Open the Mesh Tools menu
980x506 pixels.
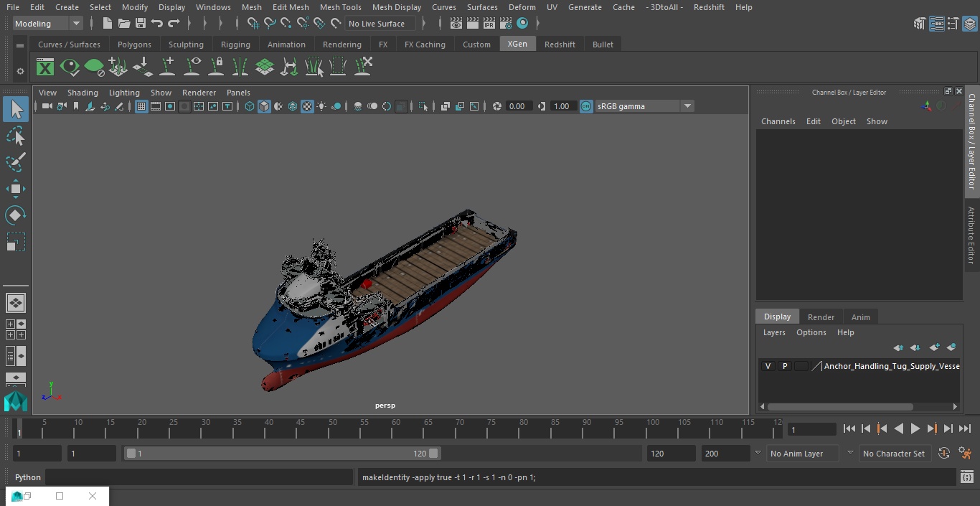pyautogui.click(x=340, y=7)
